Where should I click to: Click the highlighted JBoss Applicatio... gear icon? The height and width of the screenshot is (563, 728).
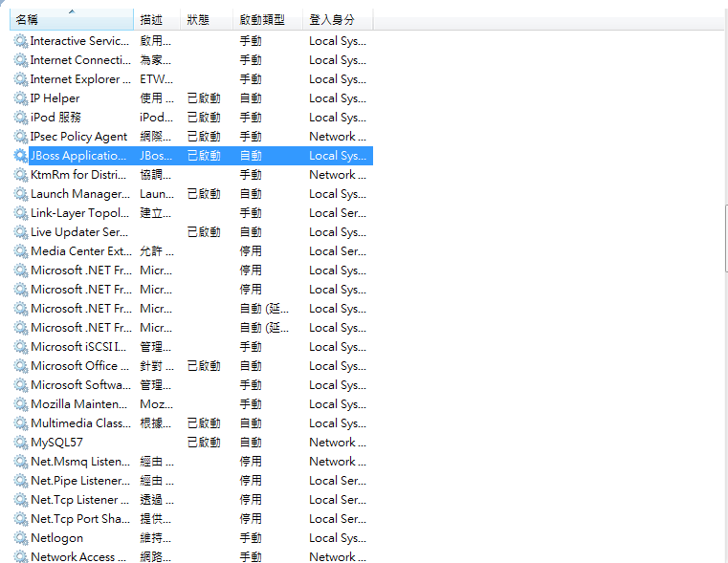(20, 156)
